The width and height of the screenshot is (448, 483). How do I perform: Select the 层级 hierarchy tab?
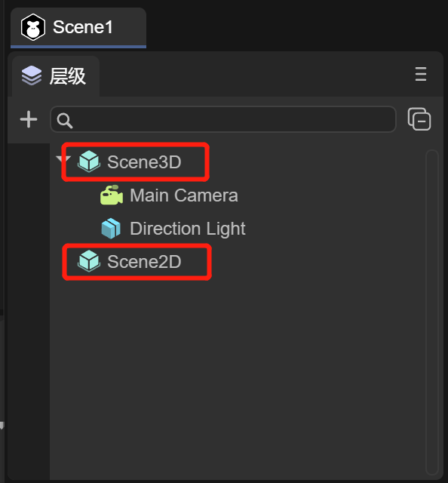pos(56,76)
